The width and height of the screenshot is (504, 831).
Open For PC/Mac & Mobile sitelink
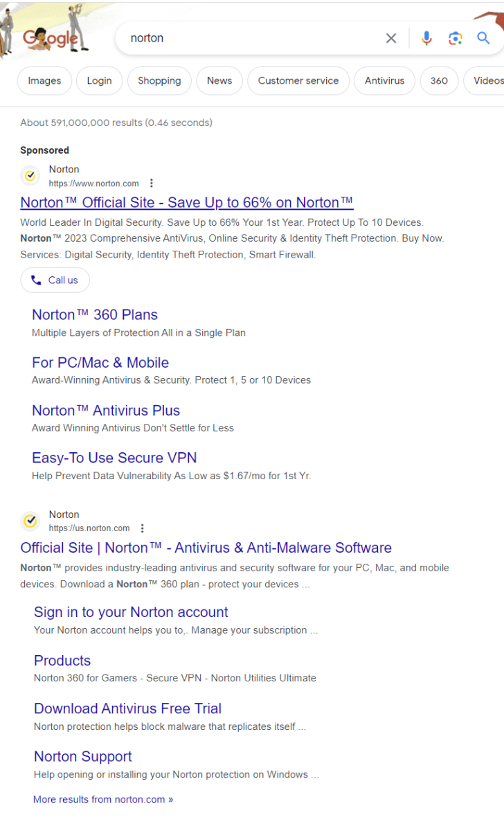click(100, 362)
